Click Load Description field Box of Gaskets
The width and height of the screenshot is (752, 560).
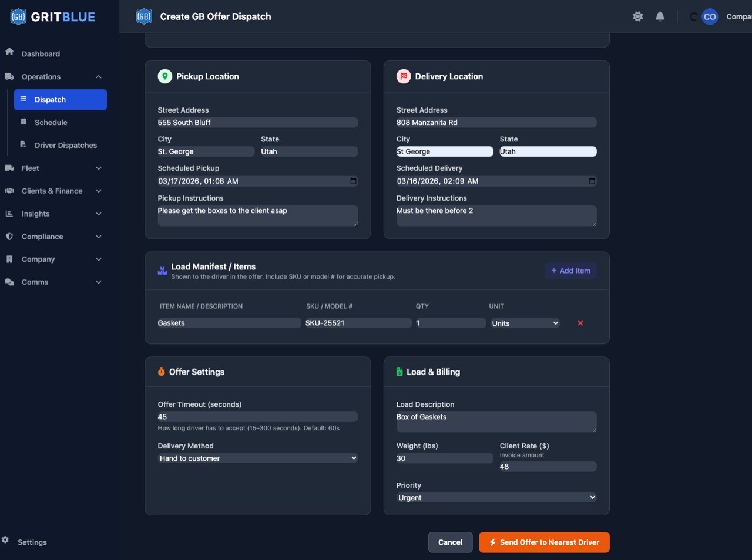pyautogui.click(x=496, y=421)
